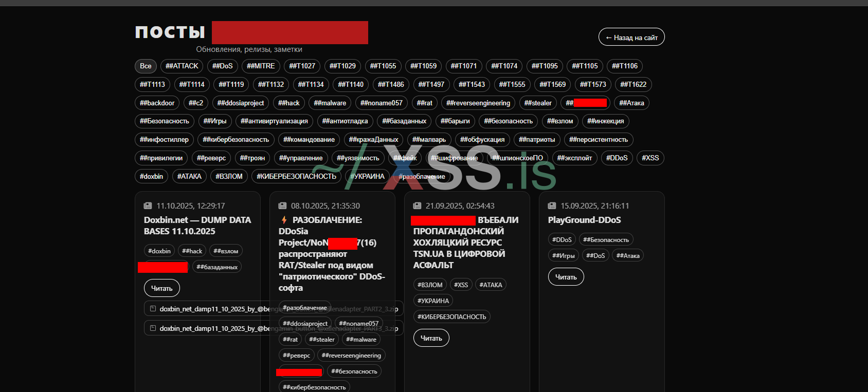
Task: Click the file icon of the PART3_3.zip attachment
Action: pyautogui.click(x=153, y=328)
